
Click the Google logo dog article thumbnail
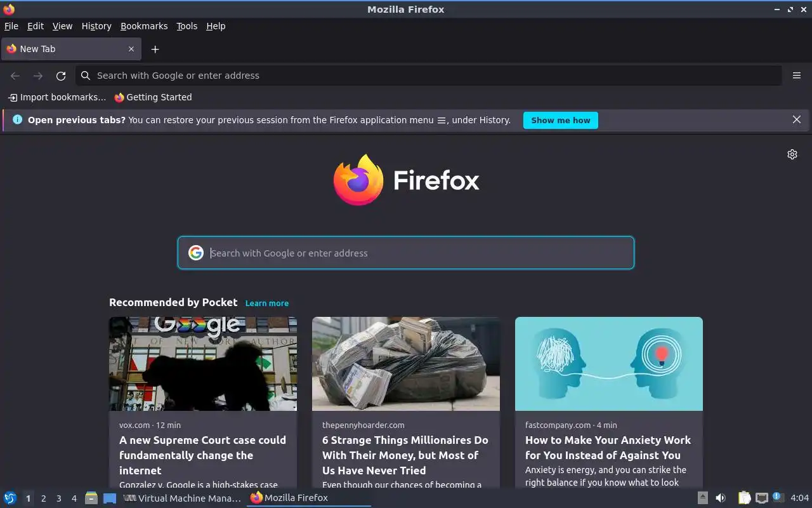(x=203, y=364)
